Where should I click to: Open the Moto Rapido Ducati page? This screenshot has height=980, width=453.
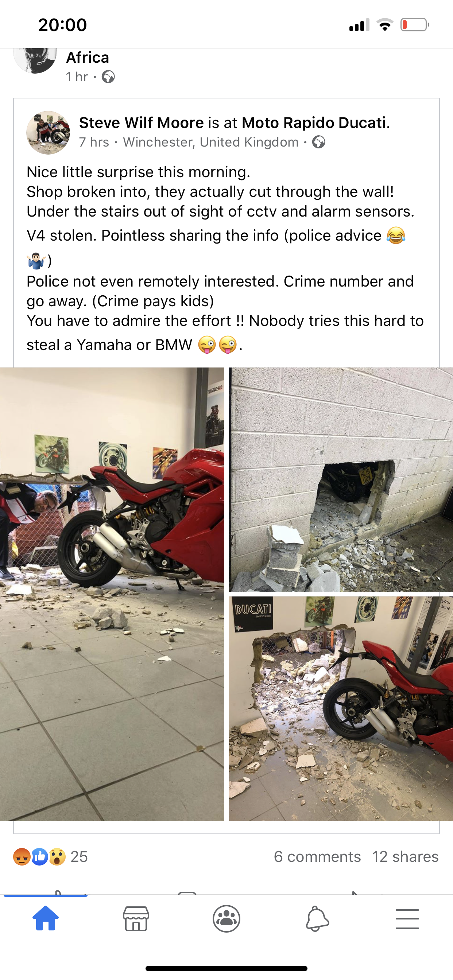click(x=314, y=123)
